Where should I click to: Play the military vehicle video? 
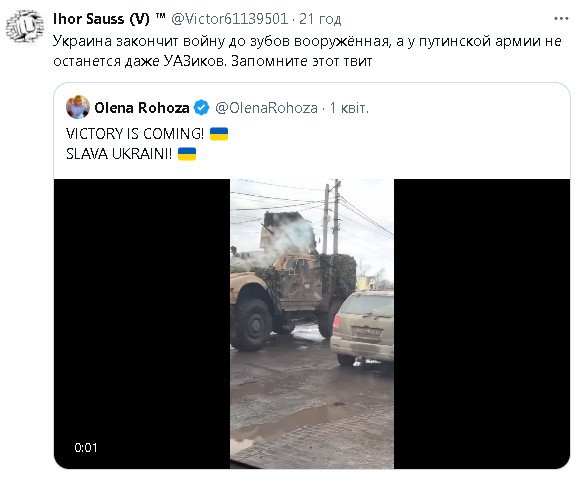pyautogui.click(x=312, y=324)
